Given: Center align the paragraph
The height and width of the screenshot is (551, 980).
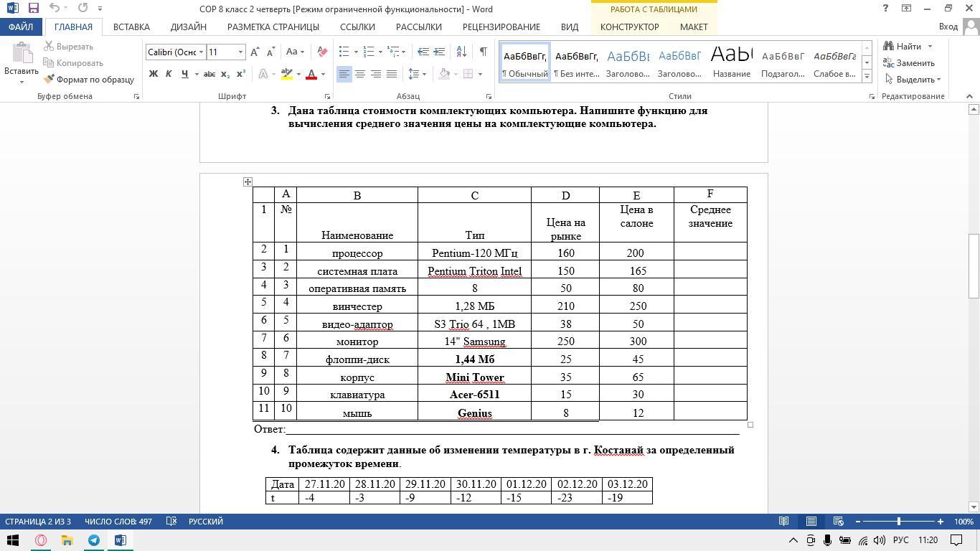Looking at the screenshot, I should click(x=360, y=74).
